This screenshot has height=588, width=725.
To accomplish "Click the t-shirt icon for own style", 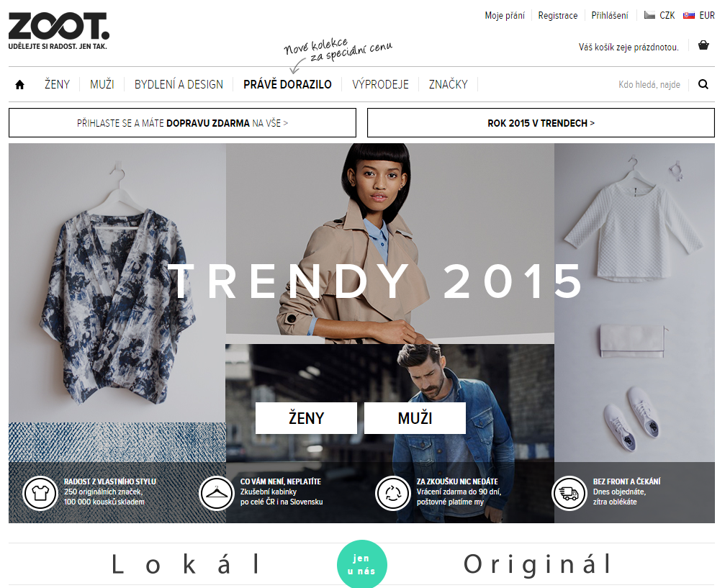I will 40,493.
